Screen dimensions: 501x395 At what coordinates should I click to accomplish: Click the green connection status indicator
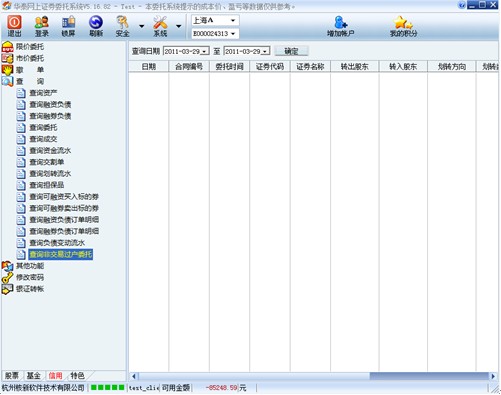107,388
